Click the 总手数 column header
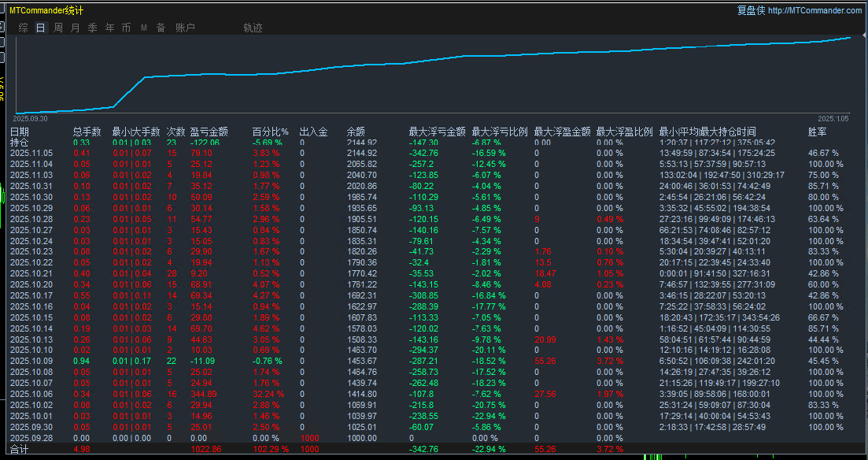Image resolution: width=868 pixels, height=460 pixels. (87, 132)
